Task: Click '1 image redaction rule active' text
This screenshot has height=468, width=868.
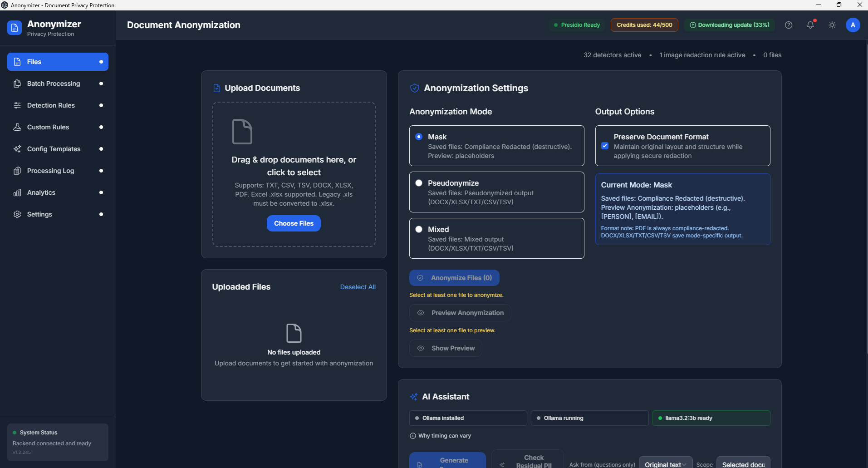Action: click(702, 55)
